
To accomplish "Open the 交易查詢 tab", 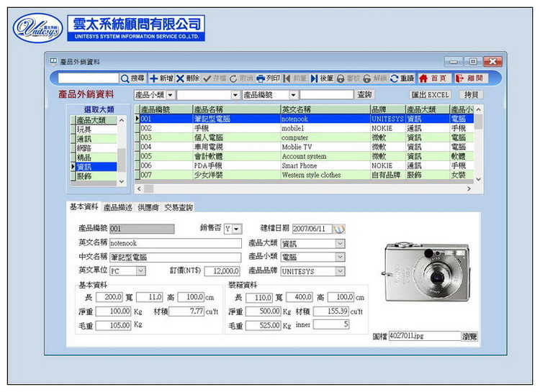I will 178,207.
